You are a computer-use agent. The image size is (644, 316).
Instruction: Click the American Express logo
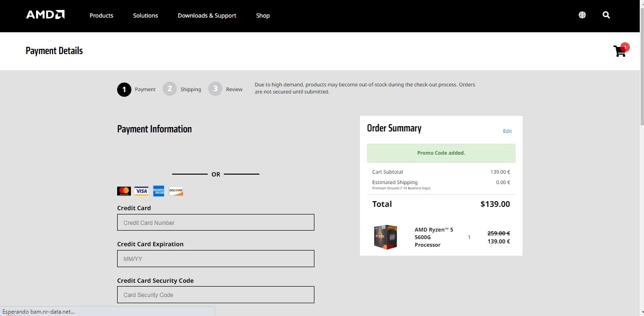point(158,191)
